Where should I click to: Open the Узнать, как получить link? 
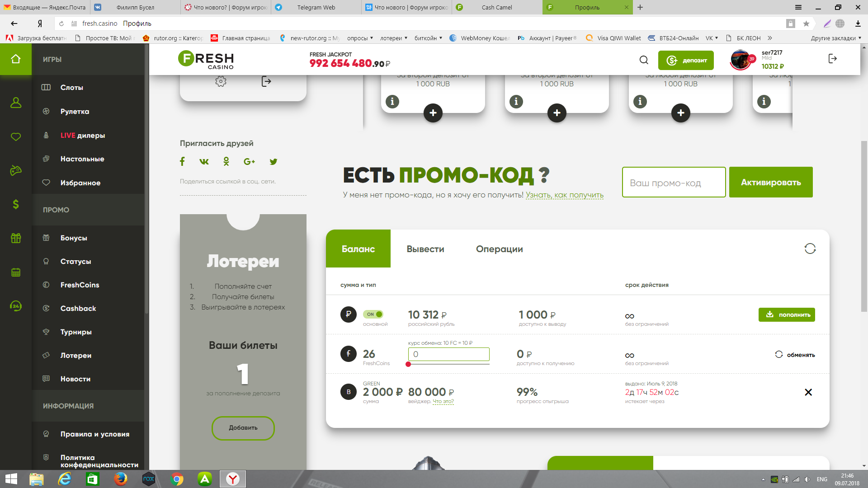(565, 195)
